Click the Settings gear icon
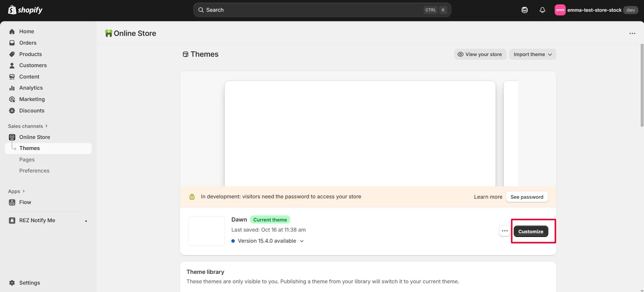The width and height of the screenshot is (644, 292). coord(12,283)
